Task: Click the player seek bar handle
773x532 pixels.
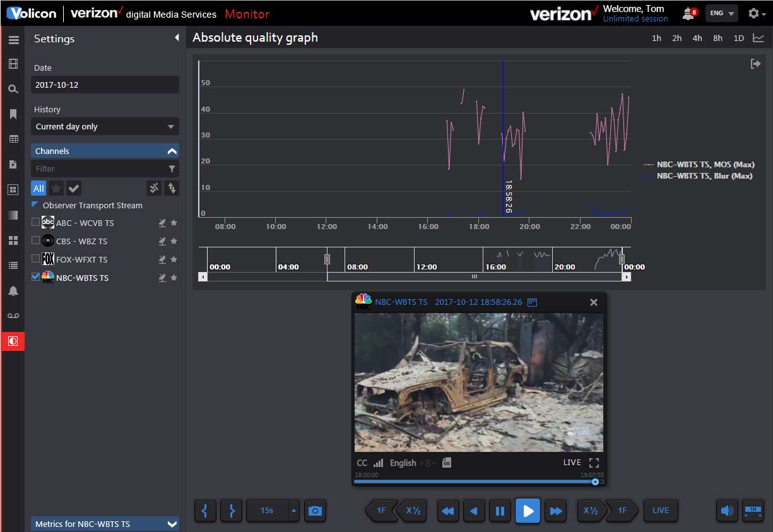Action: tap(595, 482)
